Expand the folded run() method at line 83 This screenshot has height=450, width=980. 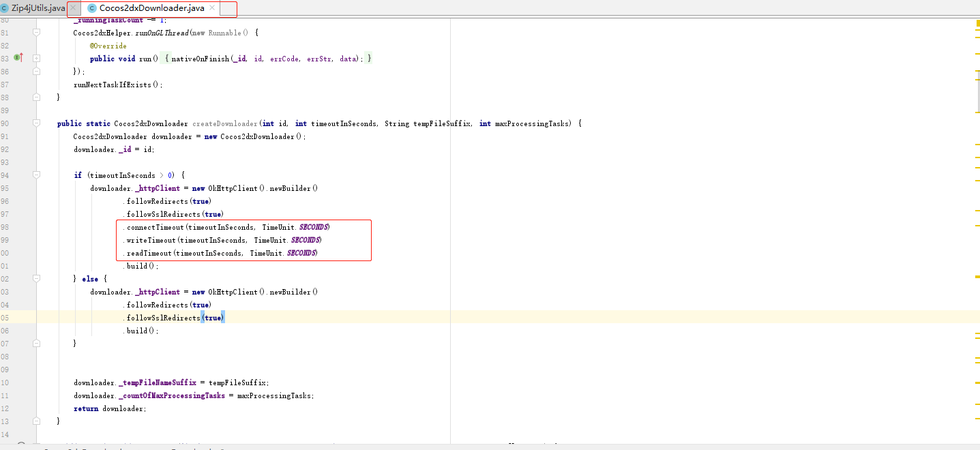pos(37,59)
